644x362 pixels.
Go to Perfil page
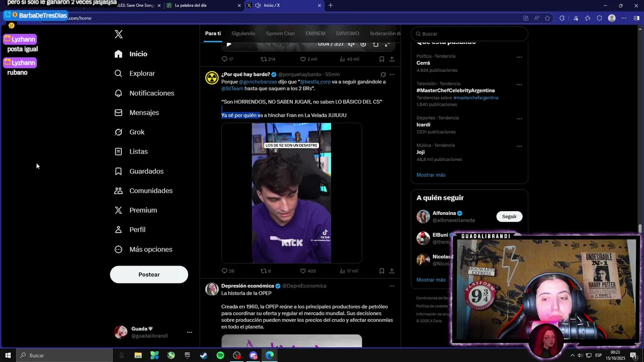(x=130, y=230)
